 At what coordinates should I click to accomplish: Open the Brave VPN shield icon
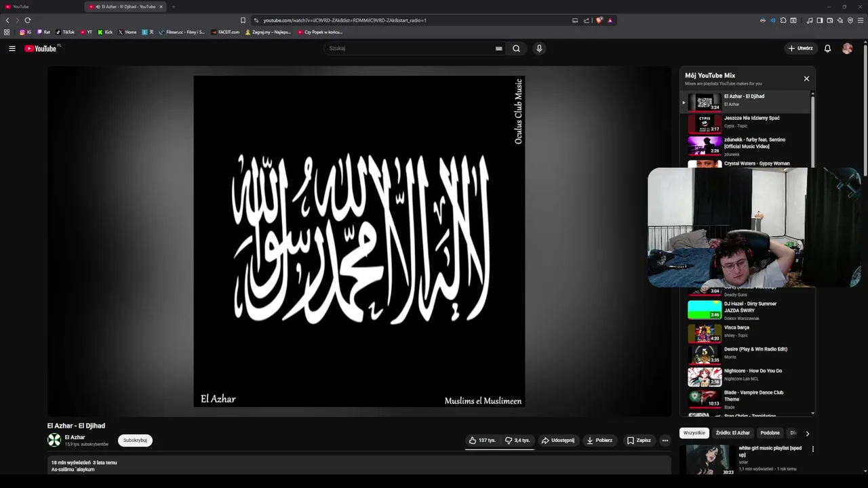(x=850, y=20)
